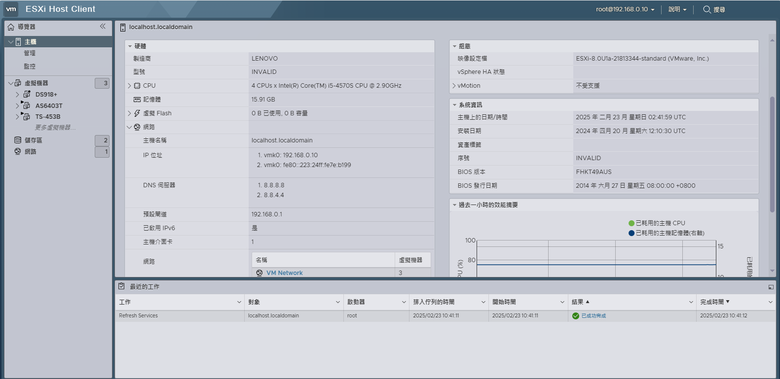Screen dimensions: 780x379
Task: Click the VMware vm logo icon
Action: (x=11, y=9)
